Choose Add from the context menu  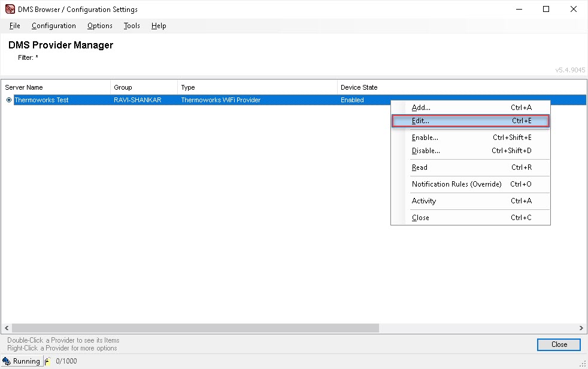coord(420,108)
